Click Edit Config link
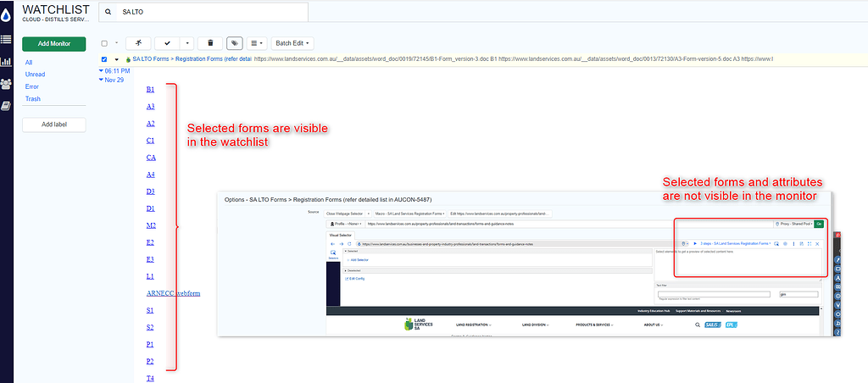868x383 pixels. tap(355, 279)
